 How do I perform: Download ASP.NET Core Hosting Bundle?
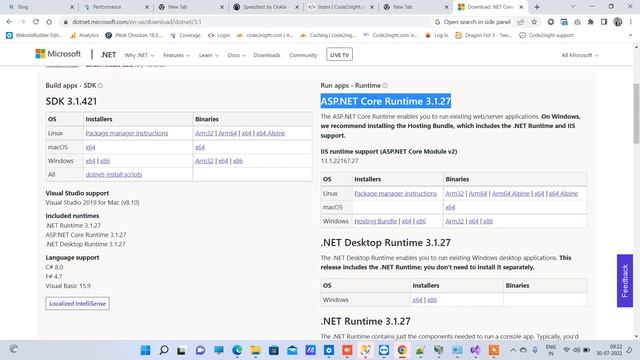pyautogui.click(x=376, y=221)
